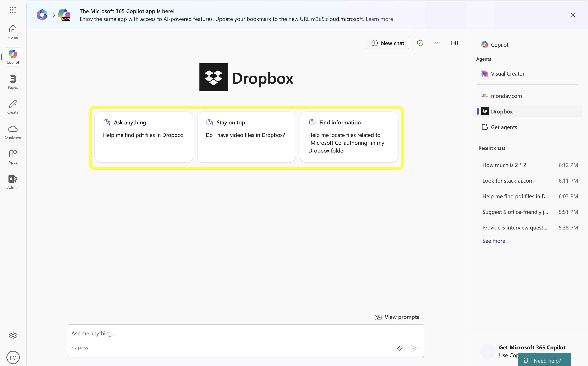Click See more recent chats
This screenshot has height=366, width=588.
point(494,241)
